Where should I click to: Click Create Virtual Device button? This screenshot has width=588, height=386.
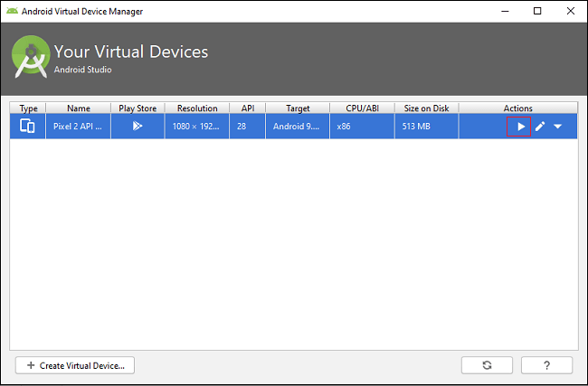[75, 365]
